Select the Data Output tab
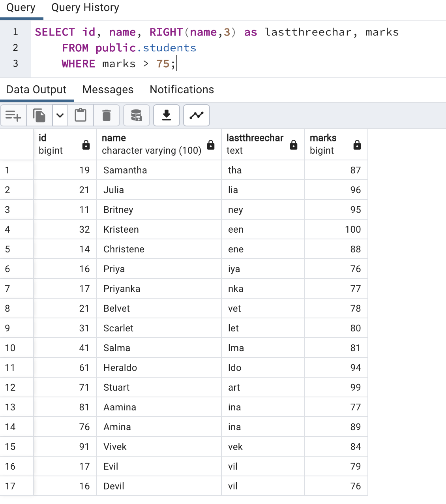Image resolution: width=446 pixels, height=504 pixels. [x=36, y=90]
